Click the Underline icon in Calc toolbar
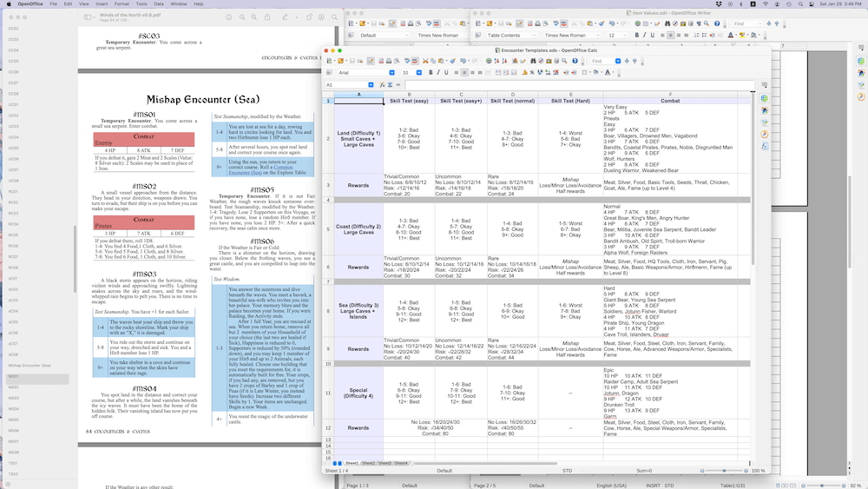The image size is (868, 489). (x=448, y=73)
